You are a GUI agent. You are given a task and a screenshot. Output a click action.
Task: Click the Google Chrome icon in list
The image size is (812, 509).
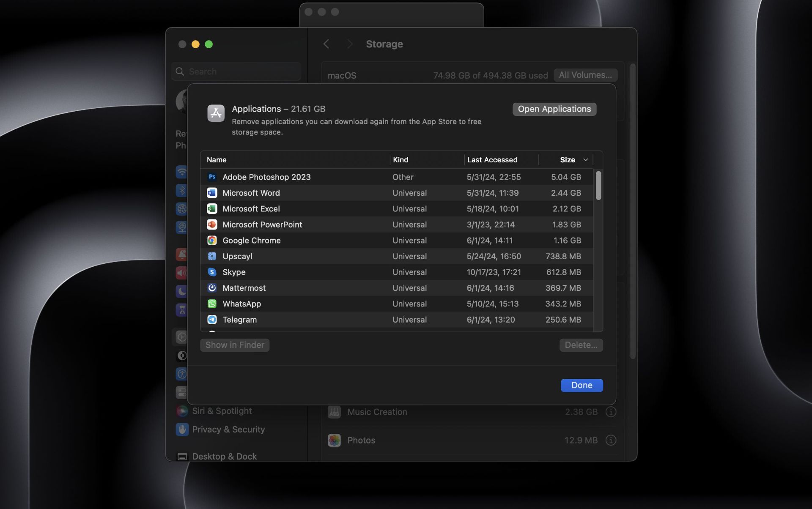coord(212,241)
